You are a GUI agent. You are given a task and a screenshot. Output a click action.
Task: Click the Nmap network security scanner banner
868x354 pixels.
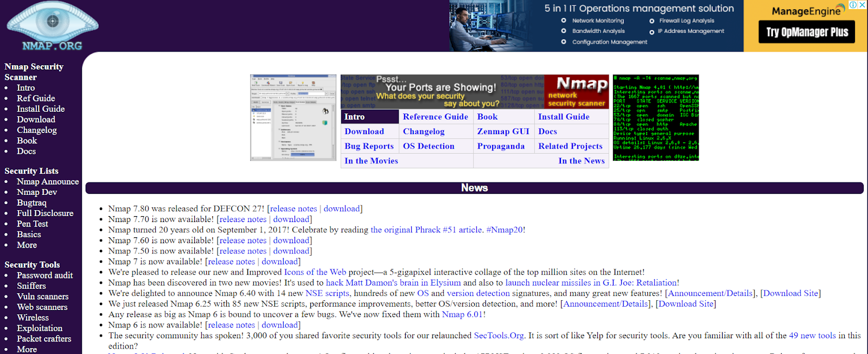point(475,92)
